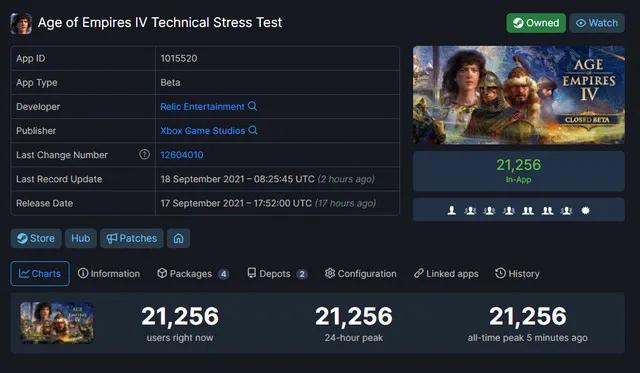Click the gear icon in player row
Screen dimensions: 640x373
coord(585,211)
